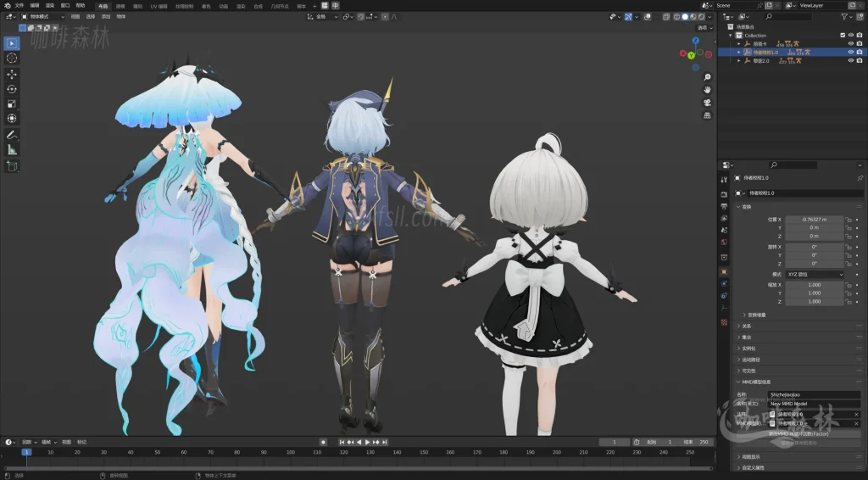Screen dimensions: 868x480
Task: Select the Measure tool
Action: click(12, 149)
